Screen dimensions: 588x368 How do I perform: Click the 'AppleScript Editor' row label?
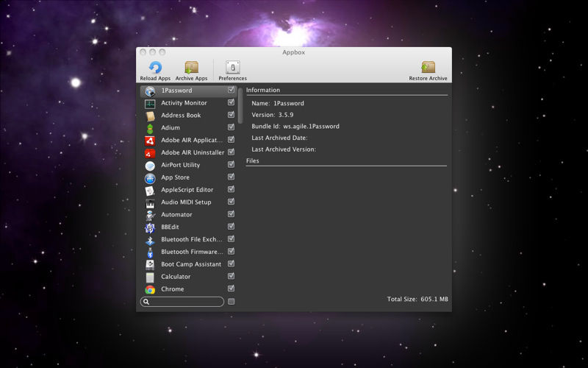pos(187,190)
